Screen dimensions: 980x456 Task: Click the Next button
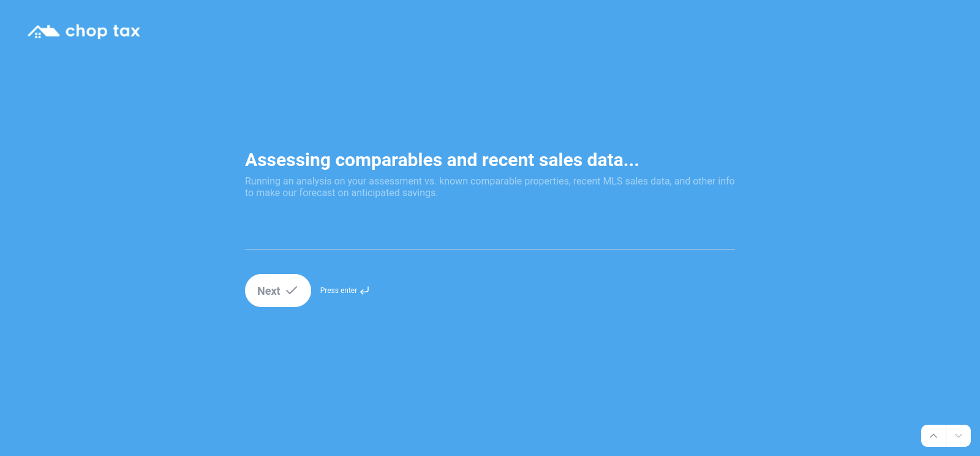[278, 291]
